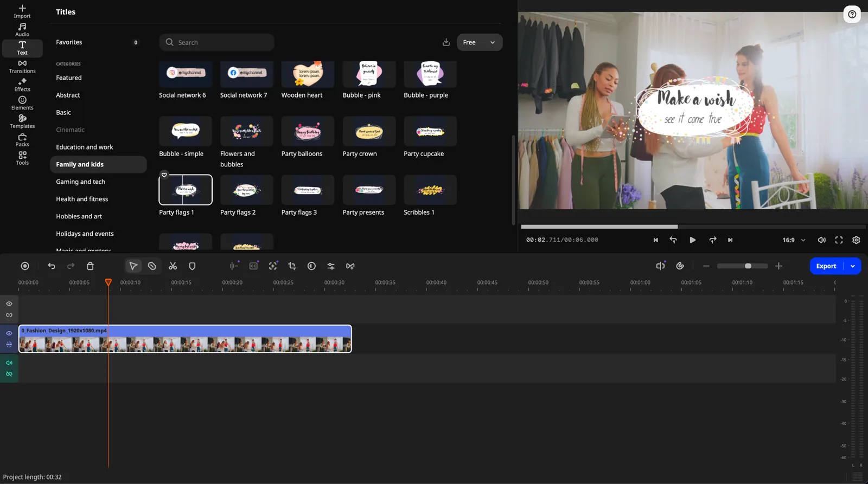
Task: Toggle link on the top title track
Action: (9, 315)
